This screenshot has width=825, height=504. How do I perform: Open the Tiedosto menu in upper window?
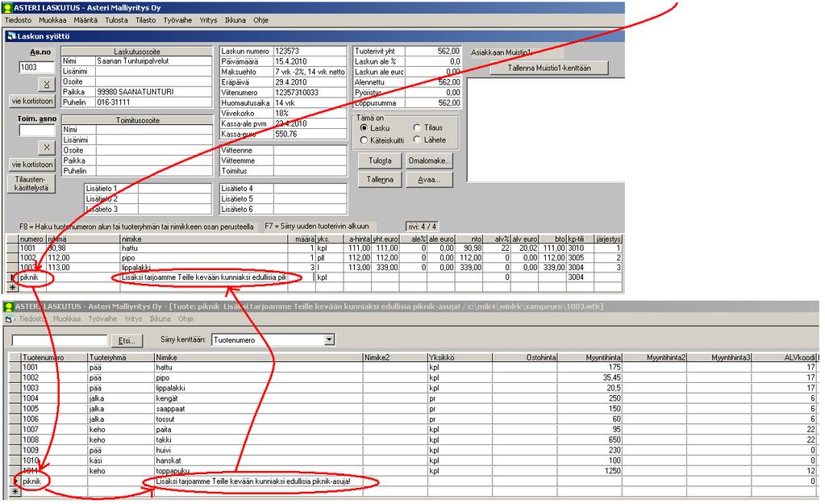pos(19,20)
